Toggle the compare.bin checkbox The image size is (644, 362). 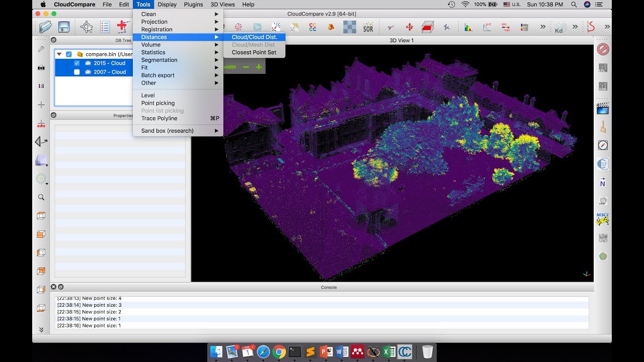69,54
